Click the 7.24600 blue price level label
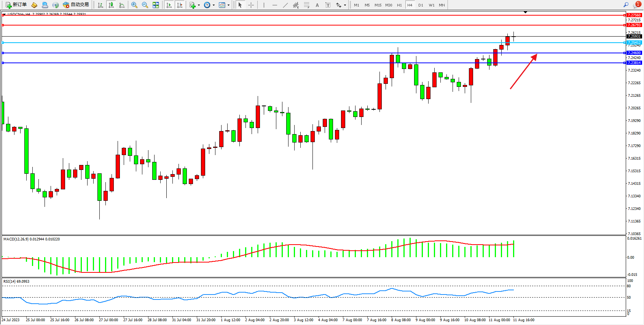 pyautogui.click(x=634, y=53)
